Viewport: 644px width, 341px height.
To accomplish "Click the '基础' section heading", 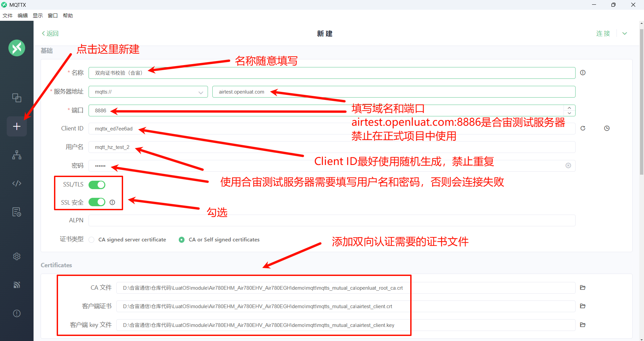I will pyautogui.click(x=47, y=51).
